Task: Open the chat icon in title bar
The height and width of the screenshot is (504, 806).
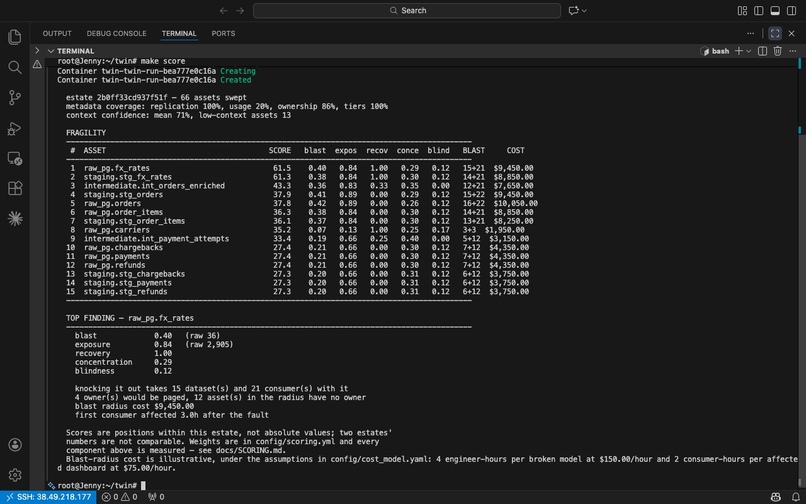Action: click(573, 10)
